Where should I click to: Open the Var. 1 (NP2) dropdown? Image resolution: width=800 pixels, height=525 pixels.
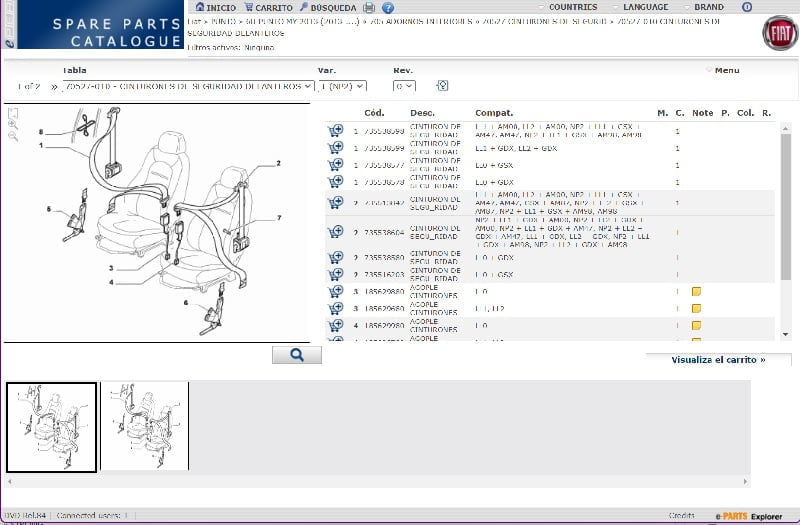pos(342,86)
